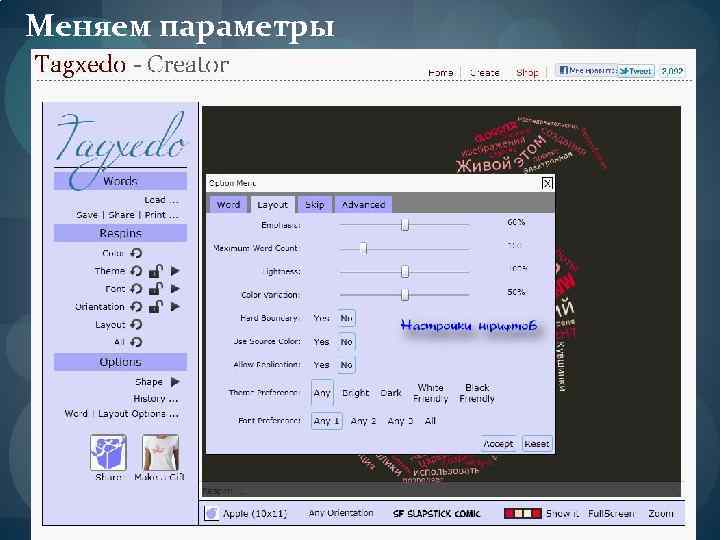
Task: Click the red theme color swatches
Action: [522, 513]
